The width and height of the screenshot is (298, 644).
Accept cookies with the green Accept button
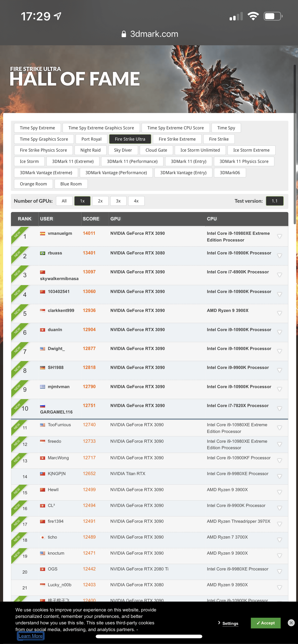[265, 623]
